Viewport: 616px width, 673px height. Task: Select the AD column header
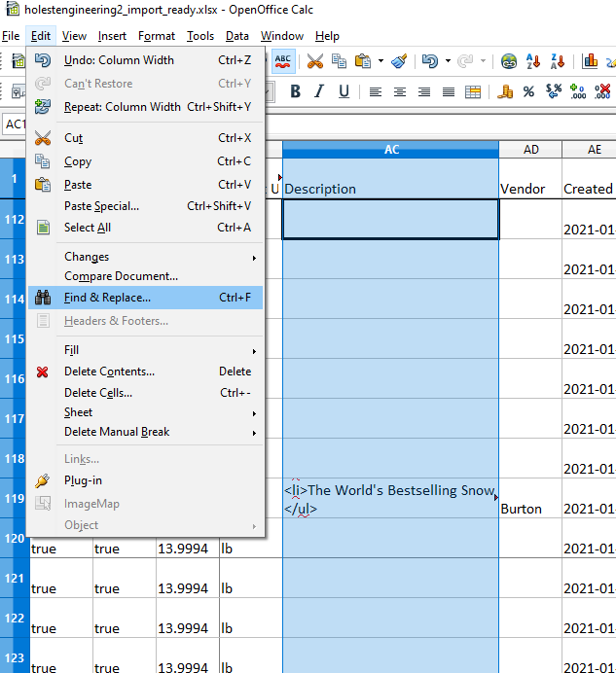click(x=530, y=150)
